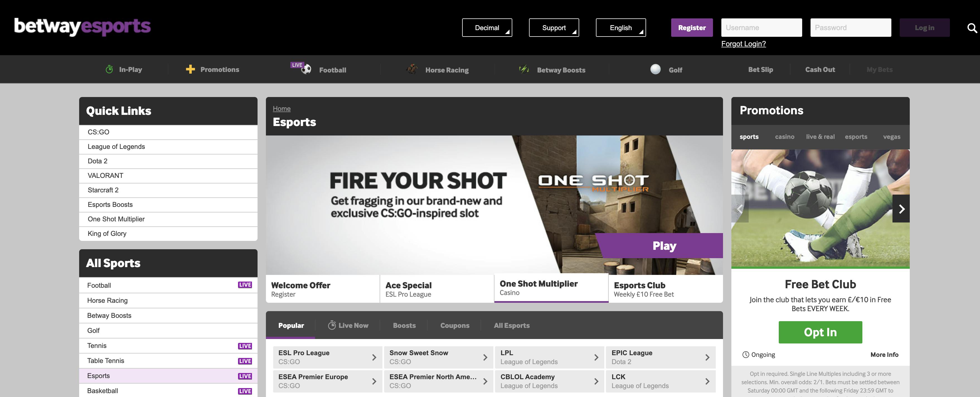This screenshot has height=397, width=980.
Task: Click the football promotion image
Action: tap(820, 209)
